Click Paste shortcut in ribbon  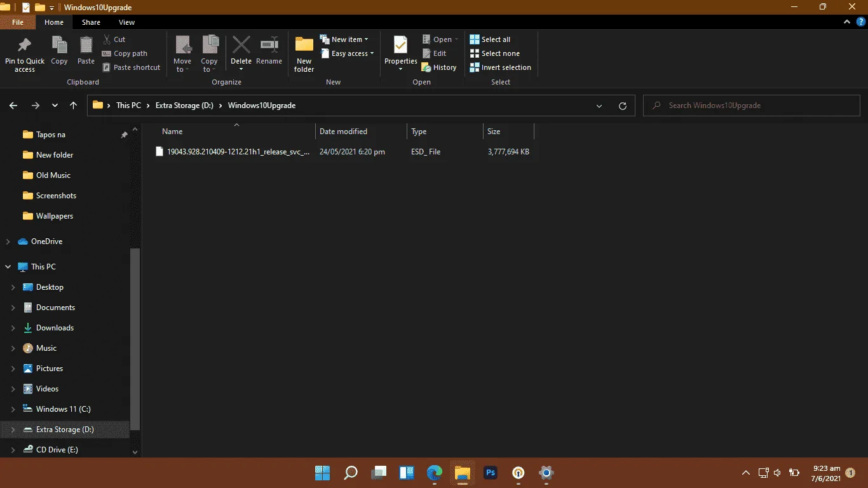coord(132,67)
